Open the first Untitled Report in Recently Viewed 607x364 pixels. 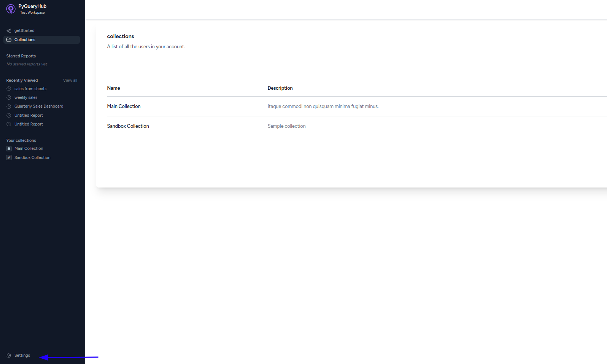[x=29, y=116]
